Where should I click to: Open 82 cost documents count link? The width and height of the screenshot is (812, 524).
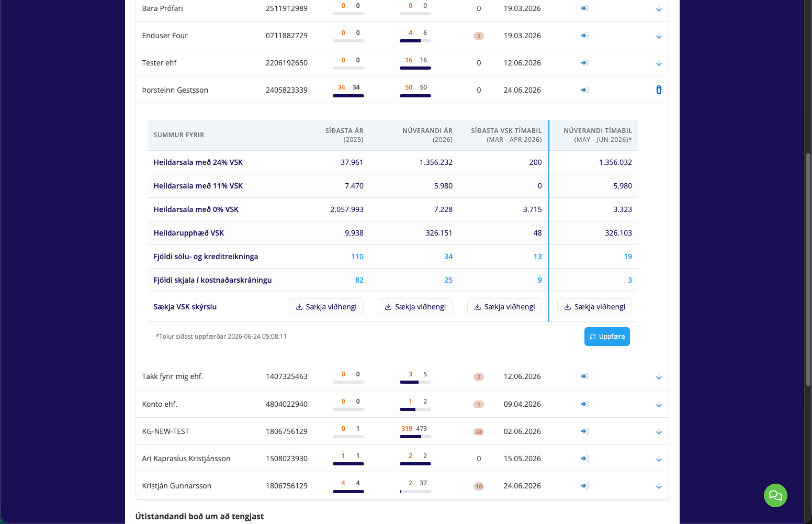[x=359, y=280]
